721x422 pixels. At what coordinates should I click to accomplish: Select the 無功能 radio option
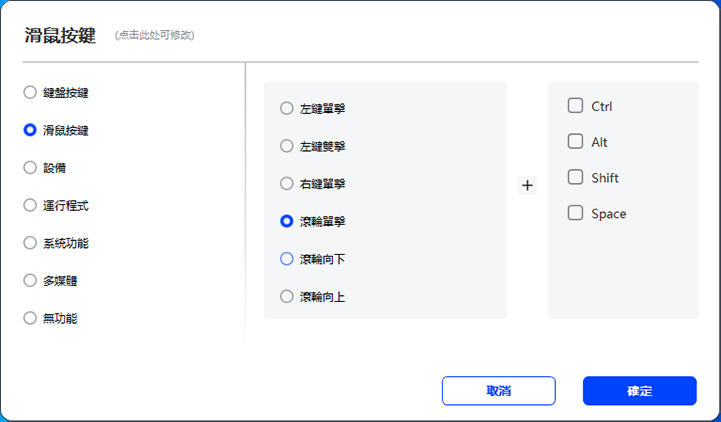[x=30, y=318]
